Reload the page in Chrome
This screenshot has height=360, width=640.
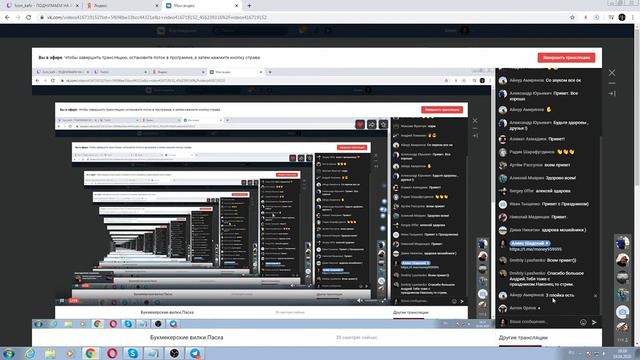point(29,18)
